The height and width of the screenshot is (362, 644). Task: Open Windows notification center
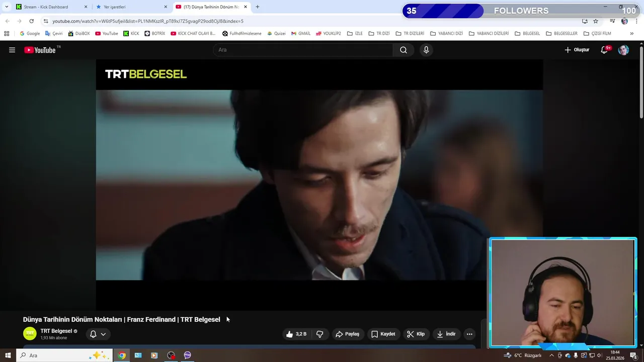(633, 355)
